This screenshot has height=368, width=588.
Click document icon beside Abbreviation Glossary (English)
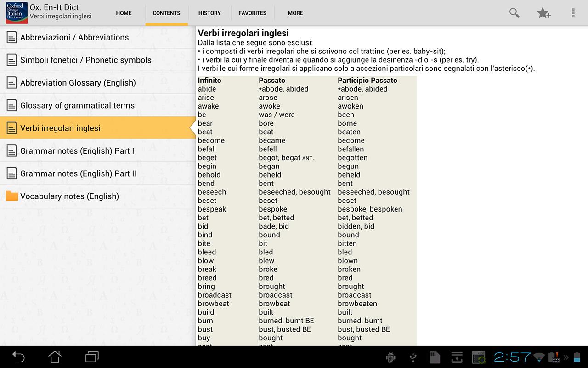tap(11, 83)
